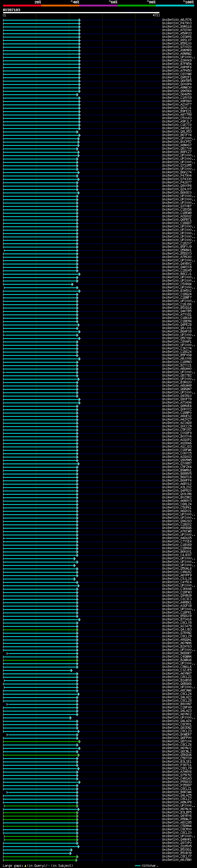
Task: Click hit label UniRef100_C1MYS9
Action: coord(177,98)
